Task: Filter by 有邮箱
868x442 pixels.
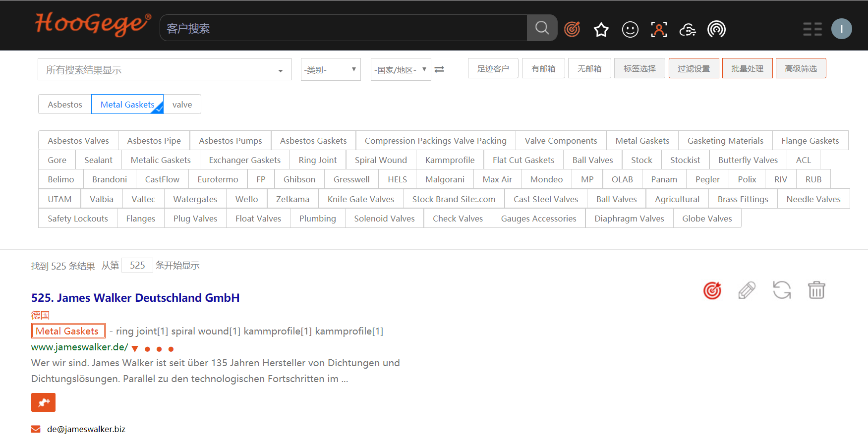Action: [543, 68]
